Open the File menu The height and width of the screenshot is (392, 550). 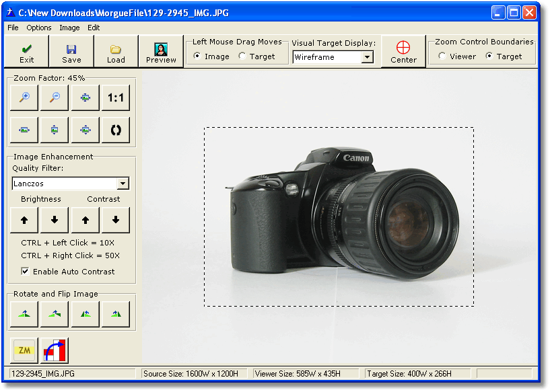pyautogui.click(x=13, y=28)
